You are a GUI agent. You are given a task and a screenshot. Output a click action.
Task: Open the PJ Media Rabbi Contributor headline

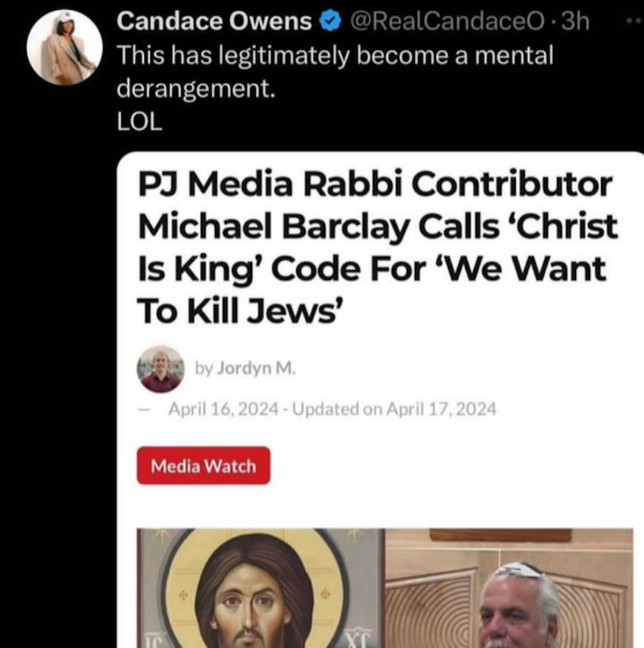377,247
